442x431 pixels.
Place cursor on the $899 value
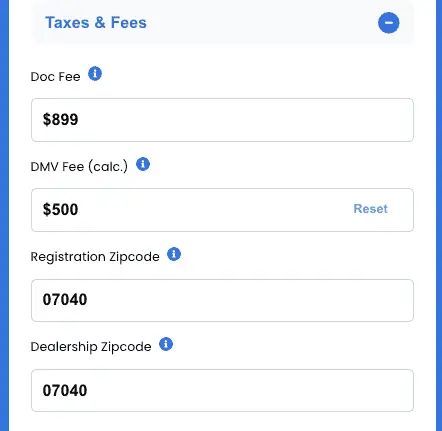pyautogui.click(x=60, y=119)
